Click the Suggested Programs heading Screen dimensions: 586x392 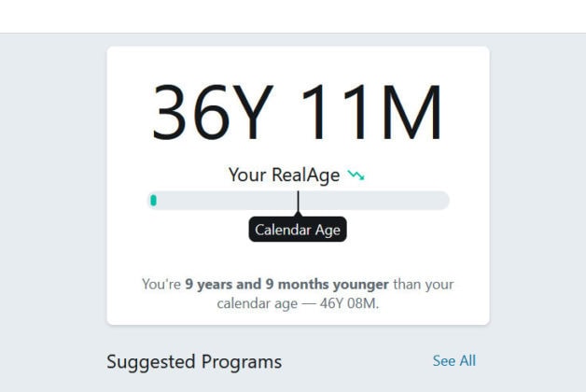tap(194, 361)
